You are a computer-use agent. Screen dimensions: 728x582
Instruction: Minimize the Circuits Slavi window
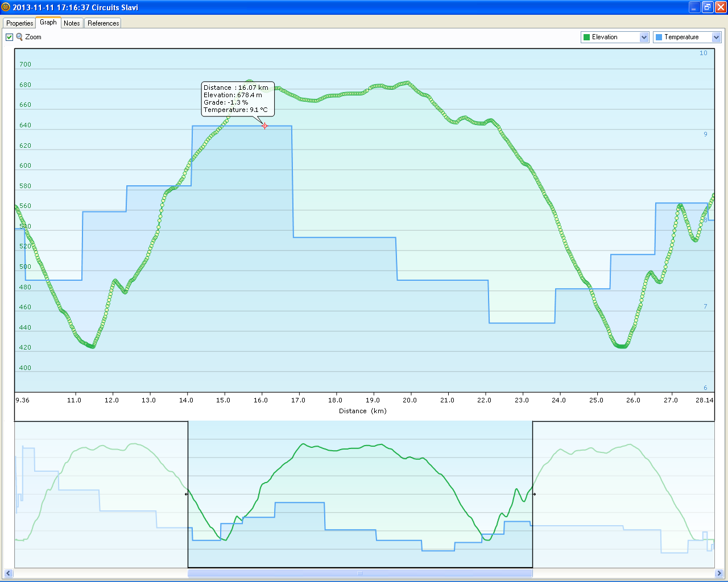click(694, 7)
